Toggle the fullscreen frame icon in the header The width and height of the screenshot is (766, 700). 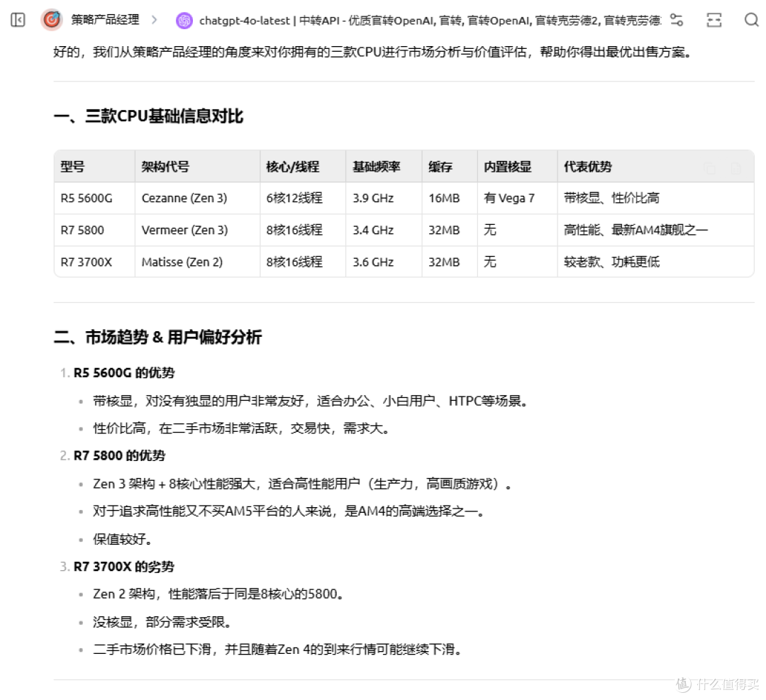point(714,20)
